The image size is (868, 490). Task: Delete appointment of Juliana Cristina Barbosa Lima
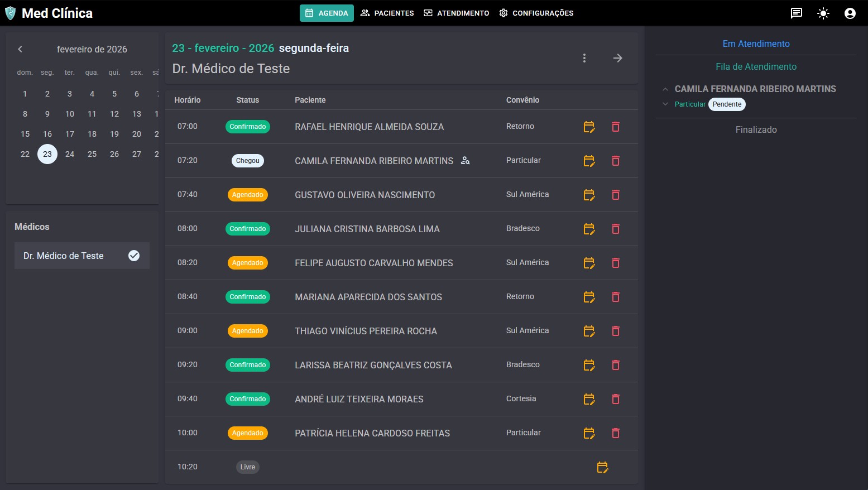(x=616, y=229)
